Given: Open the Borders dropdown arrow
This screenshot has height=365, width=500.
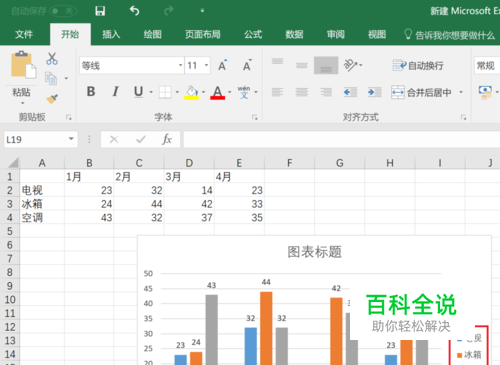Looking at the screenshot, I should [x=177, y=92].
